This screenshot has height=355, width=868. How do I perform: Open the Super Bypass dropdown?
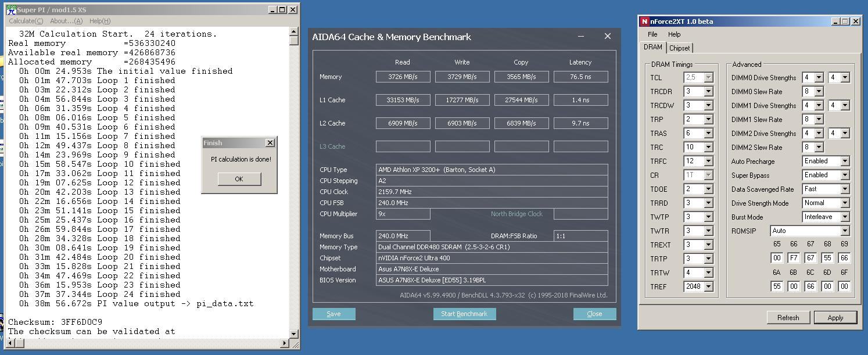pyautogui.click(x=845, y=175)
